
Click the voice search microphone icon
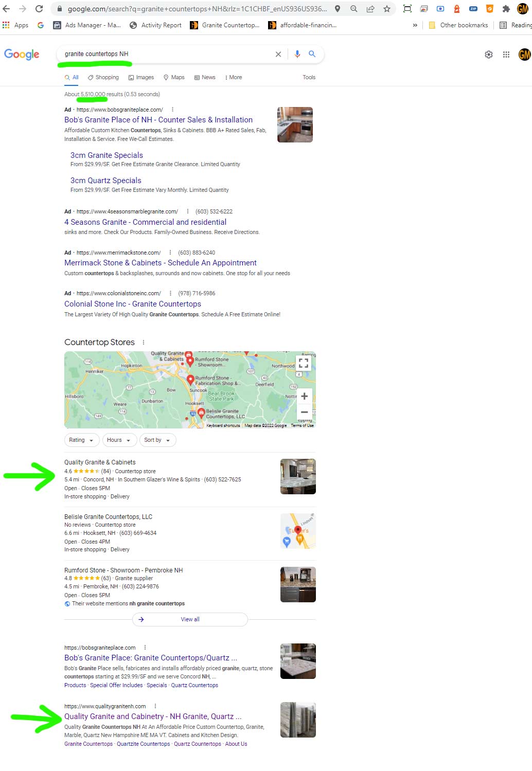point(297,54)
